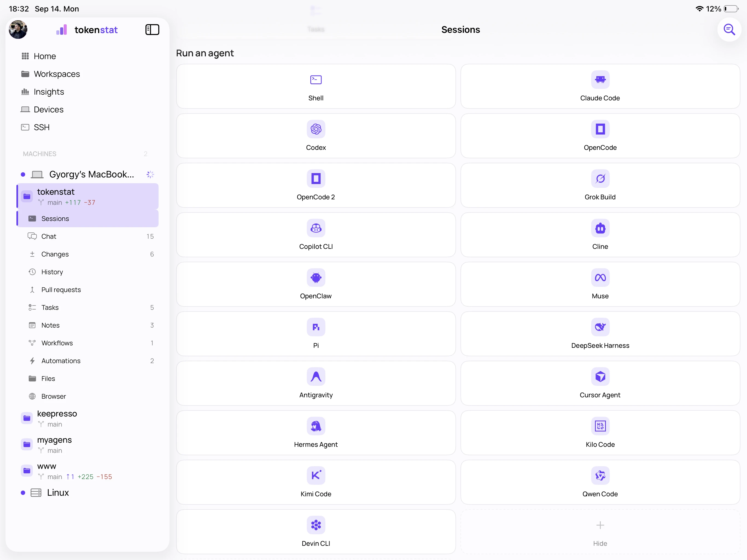Open Workflows section
The image size is (747, 560).
pyautogui.click(x=88, y=343)
